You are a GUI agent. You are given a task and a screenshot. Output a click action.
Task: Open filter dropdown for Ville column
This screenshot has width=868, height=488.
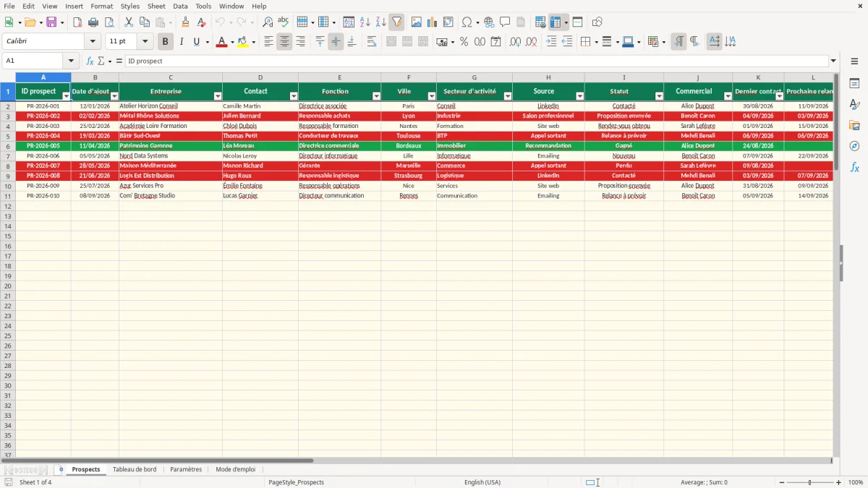432,96
